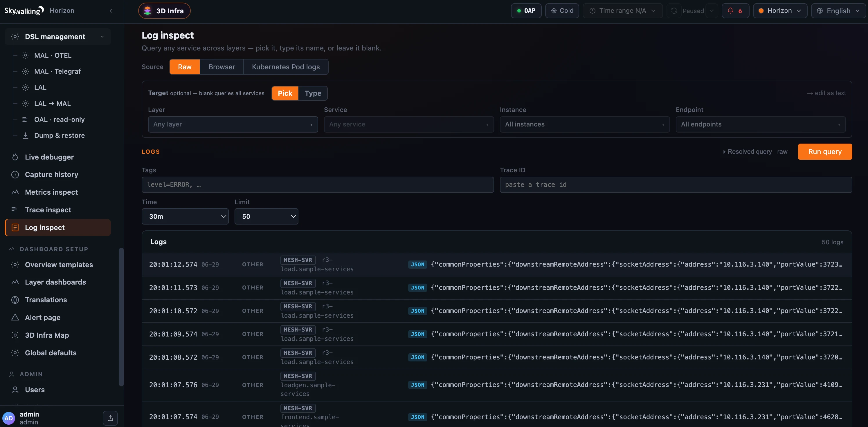Open log row at 20:01:12.574
Viewport: 868px width, 427px height.
click(497, 264)
